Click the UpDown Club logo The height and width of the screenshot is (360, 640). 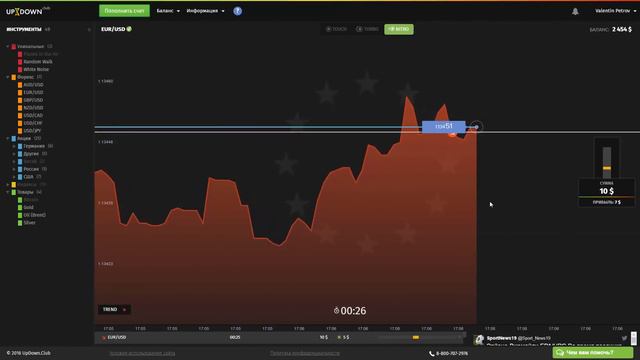tap(28, 11)
